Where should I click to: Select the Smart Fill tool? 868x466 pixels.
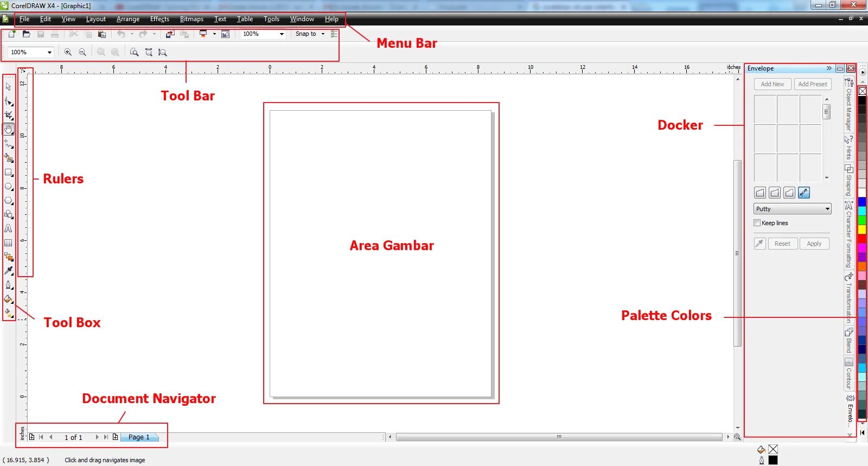tap(8, 158)
